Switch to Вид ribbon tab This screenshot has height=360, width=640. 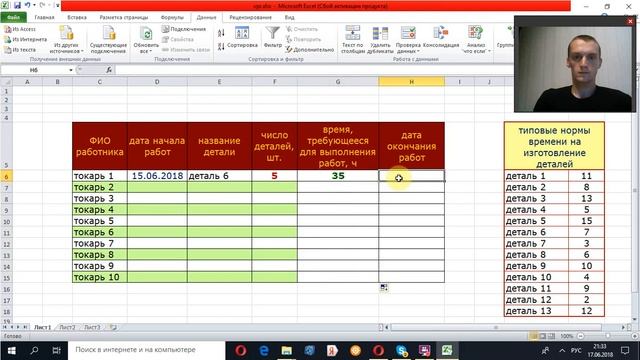coord(289,18)
